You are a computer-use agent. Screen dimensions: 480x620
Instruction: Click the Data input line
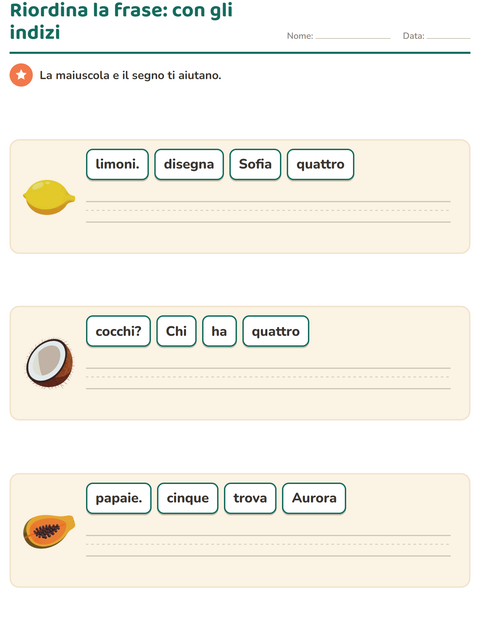click(x=448, y=36)
